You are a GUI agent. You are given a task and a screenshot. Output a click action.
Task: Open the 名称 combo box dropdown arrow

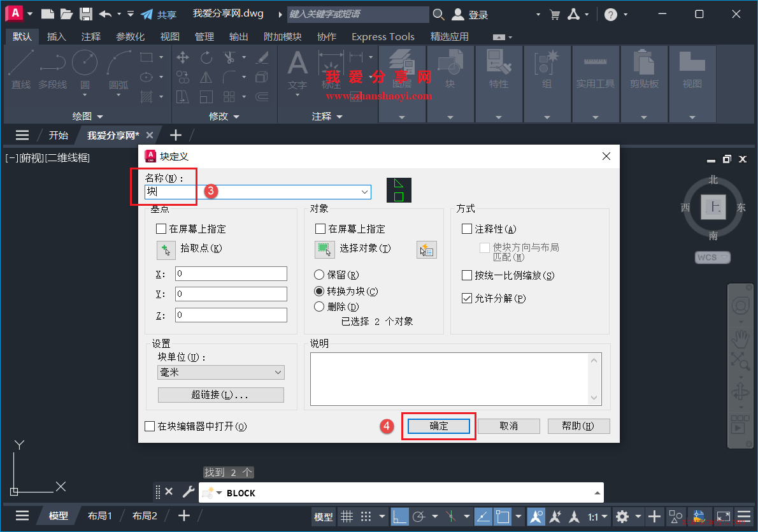[x=364, y=192]
